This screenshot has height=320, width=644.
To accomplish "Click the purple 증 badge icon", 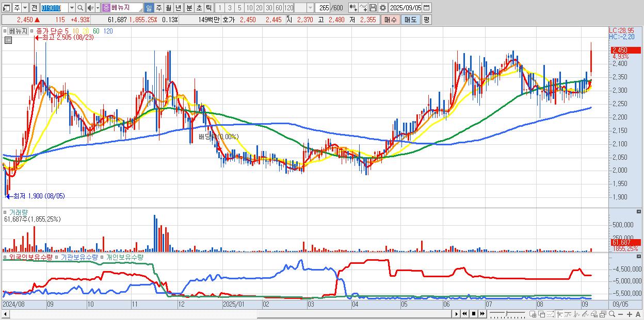I will 106,8.
